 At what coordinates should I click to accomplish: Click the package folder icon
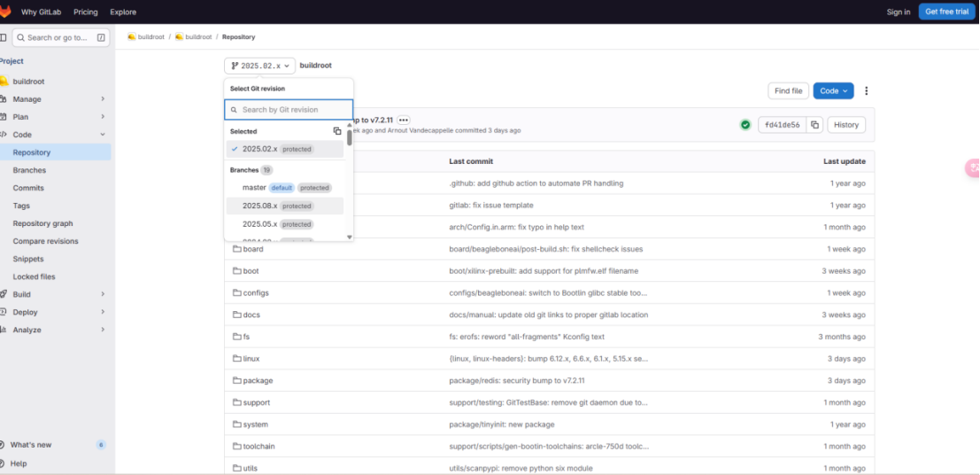pyautogui.click(x=237, y=380)
